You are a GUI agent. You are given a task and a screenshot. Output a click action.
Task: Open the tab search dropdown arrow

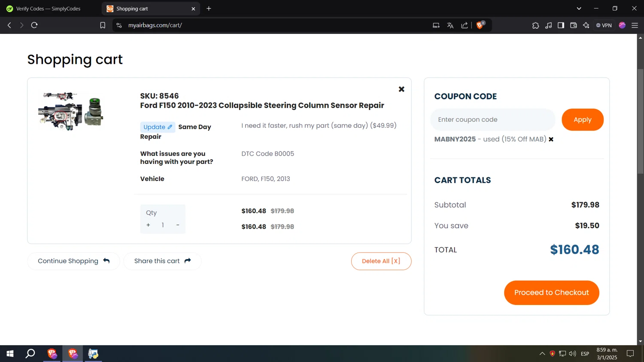[579, 9]
